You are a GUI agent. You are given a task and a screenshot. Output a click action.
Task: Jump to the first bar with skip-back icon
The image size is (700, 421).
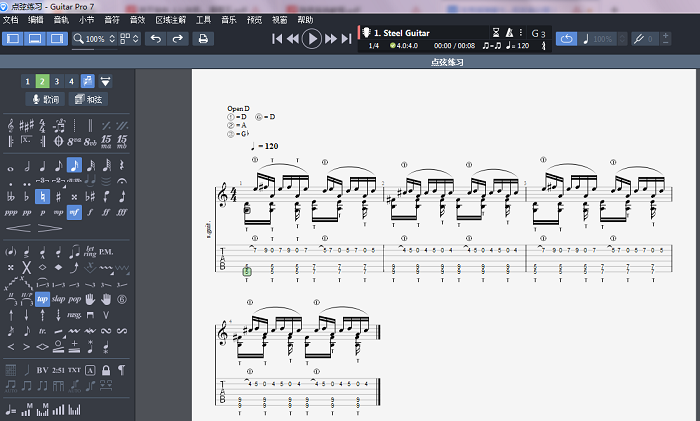pos(277,39)
